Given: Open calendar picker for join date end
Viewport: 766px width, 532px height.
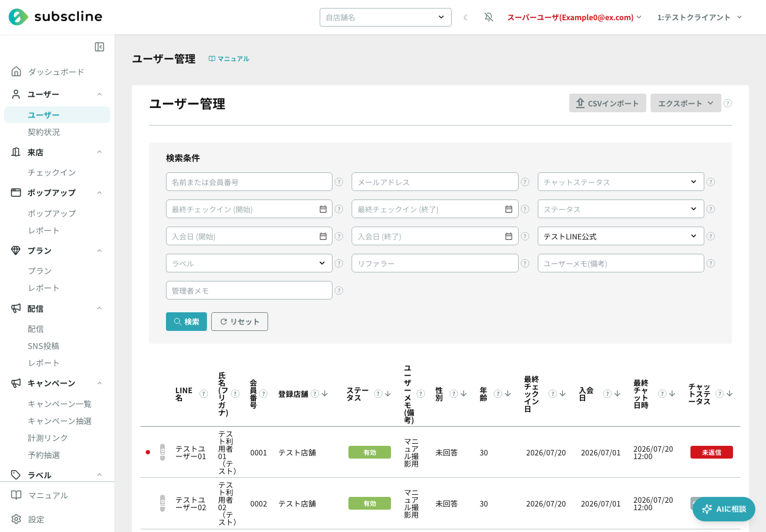Looking at the screenshot, I should [509, 236].
